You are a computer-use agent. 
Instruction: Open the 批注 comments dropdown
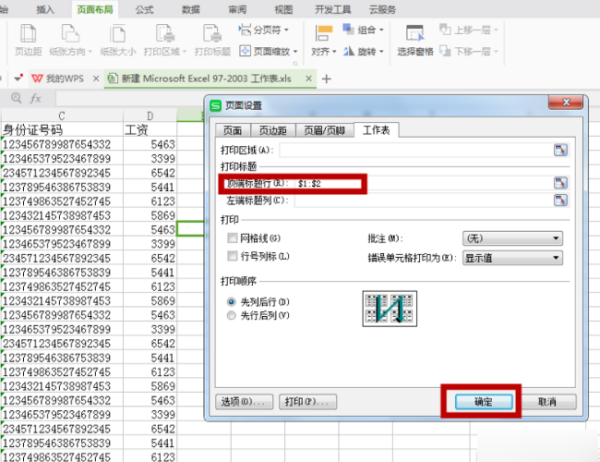(510, 238)
